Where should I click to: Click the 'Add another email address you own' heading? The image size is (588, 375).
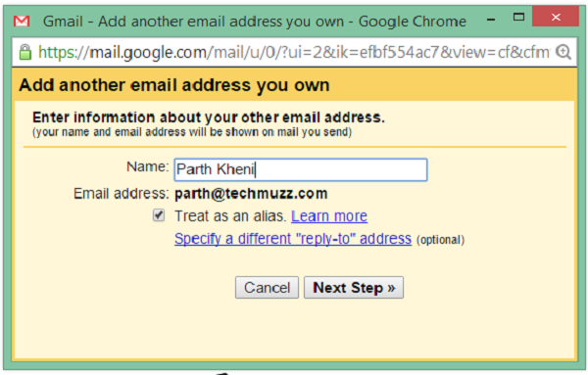[174, 85]
